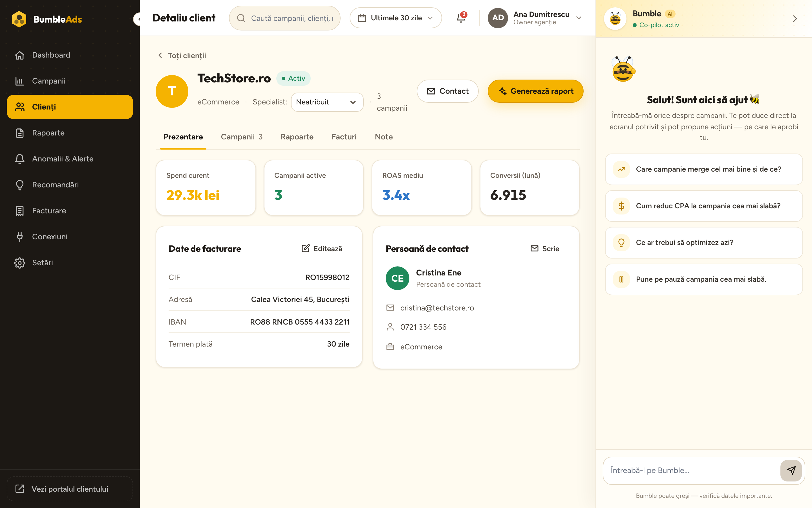Switch to the Campanii 3 tab
Viewport: 812px width, 508px height.
(x=242, y=137)
